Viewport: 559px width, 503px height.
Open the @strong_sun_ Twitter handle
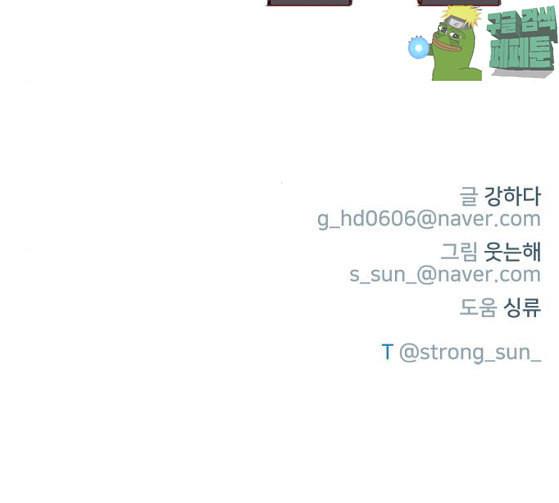[x=470, y=353]
